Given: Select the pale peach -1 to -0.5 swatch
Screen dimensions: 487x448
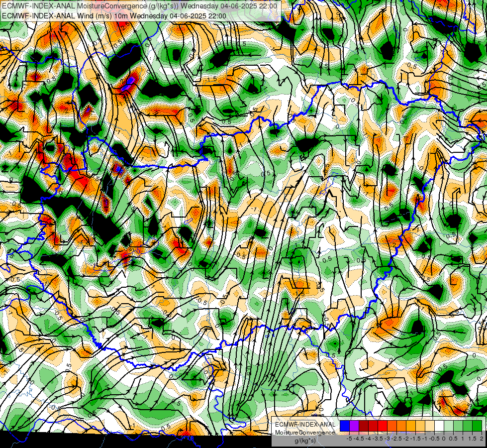Looking at the screenshot, I should coord(430,426).
